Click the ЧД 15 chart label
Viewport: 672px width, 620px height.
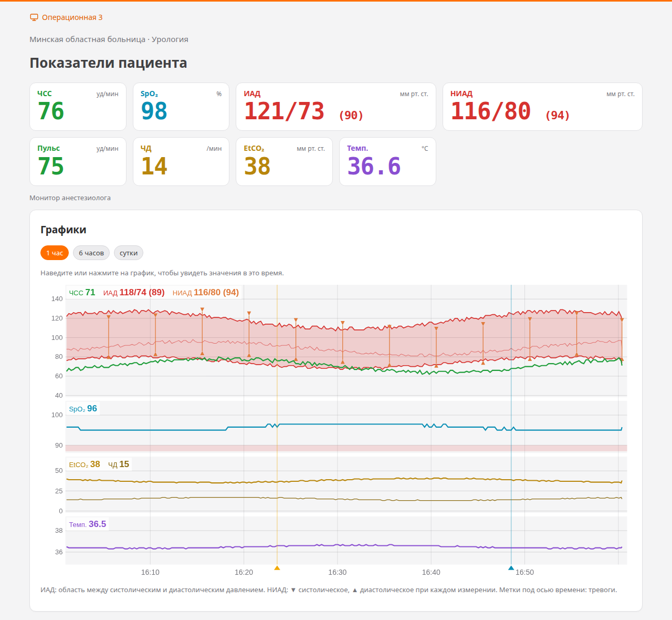click(119, 464)
